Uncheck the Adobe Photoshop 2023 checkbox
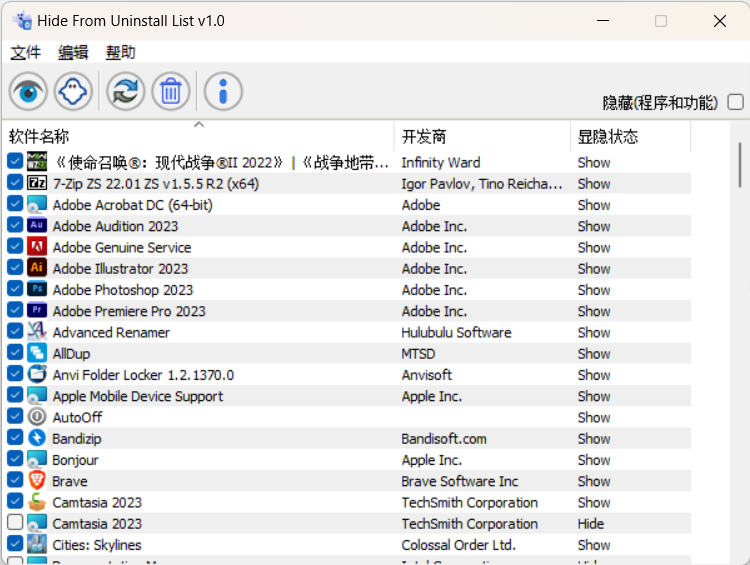The image size is (750, 565). click(x=15, y=288)
